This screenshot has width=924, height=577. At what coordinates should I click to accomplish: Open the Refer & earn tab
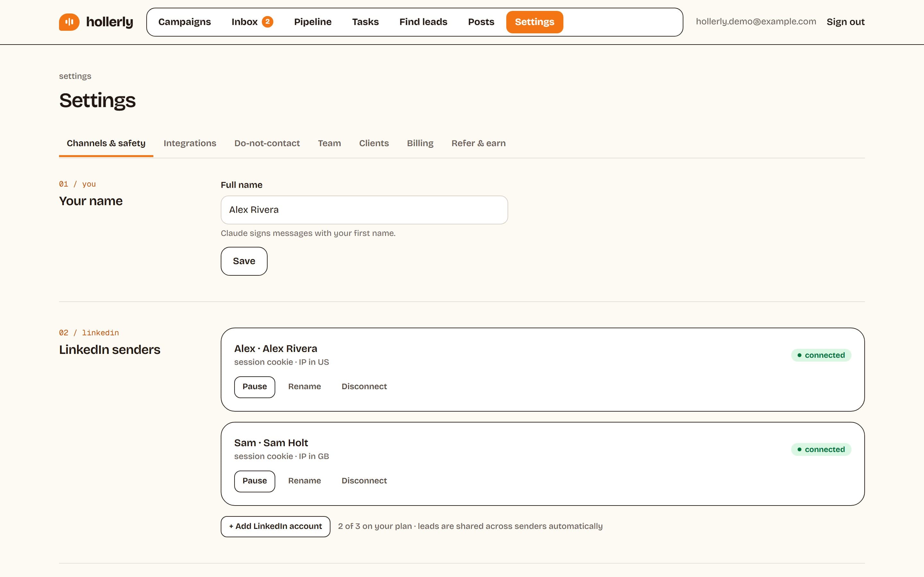click(x=478, y=143)
